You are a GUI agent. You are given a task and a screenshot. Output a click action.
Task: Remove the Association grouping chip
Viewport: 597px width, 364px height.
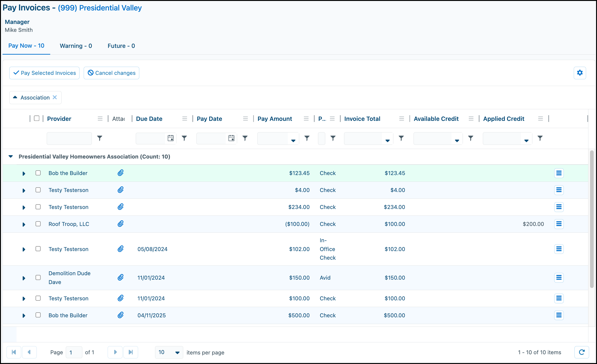pos(55,97)
